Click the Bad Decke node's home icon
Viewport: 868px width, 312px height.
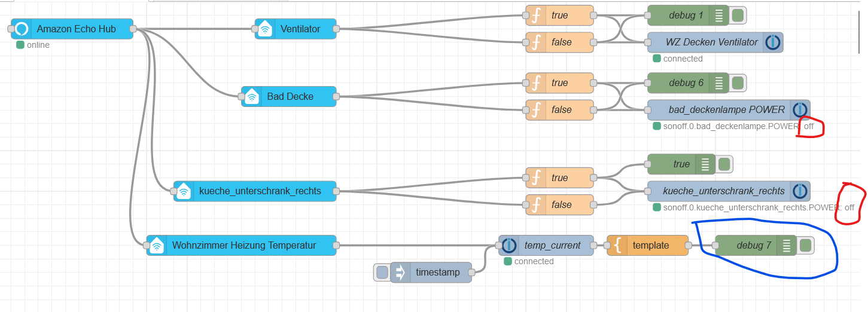(x=251, y=96)
